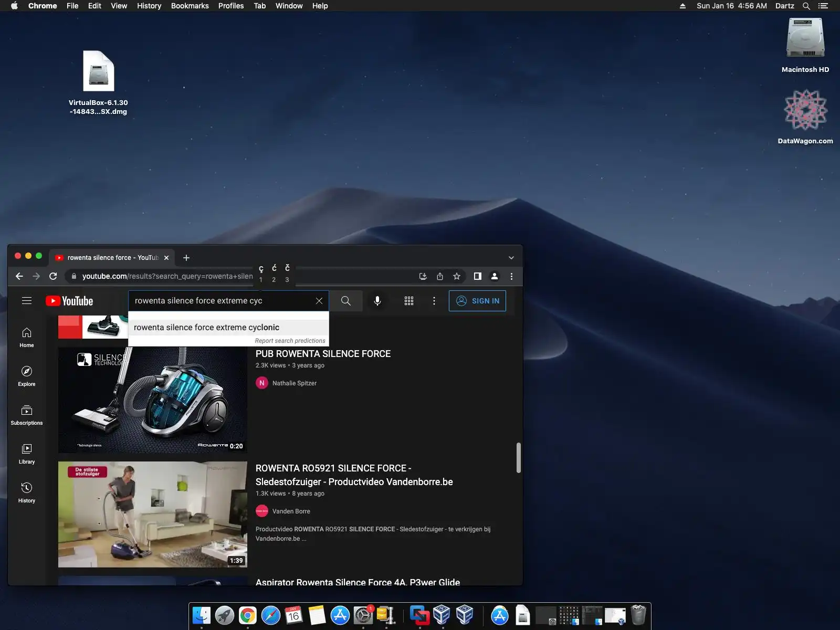This screenshot has width=840, height=630.
Task: Select the rowenta silence force YouTube tab
Action: 112,258
